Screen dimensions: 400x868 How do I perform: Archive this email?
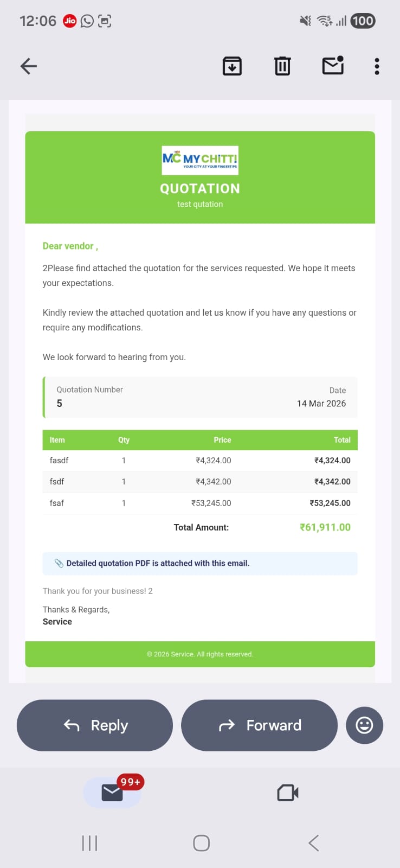[232, 66]
